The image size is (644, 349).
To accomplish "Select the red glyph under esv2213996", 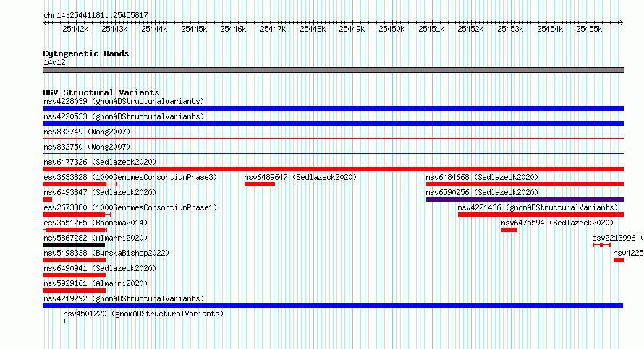I will (602, 245).
